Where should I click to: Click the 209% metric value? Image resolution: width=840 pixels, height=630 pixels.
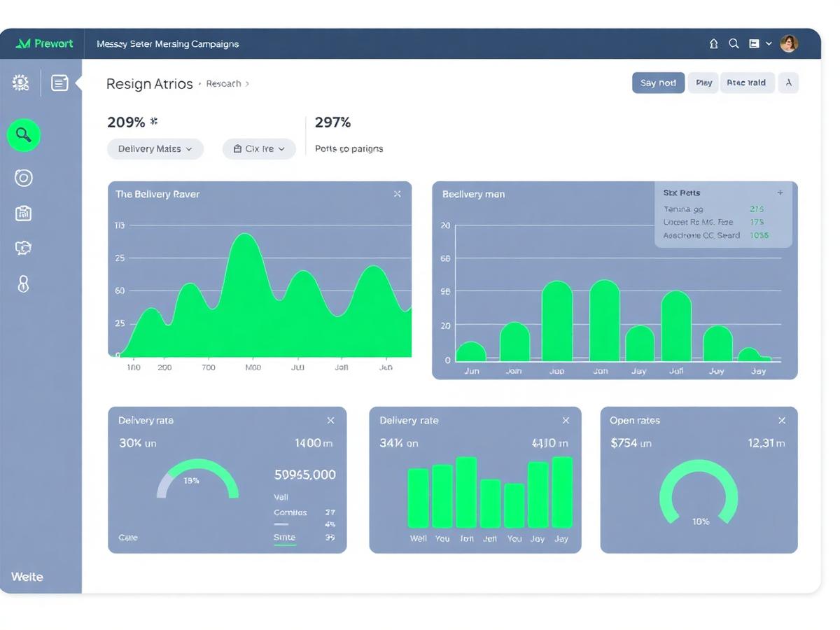126,122
